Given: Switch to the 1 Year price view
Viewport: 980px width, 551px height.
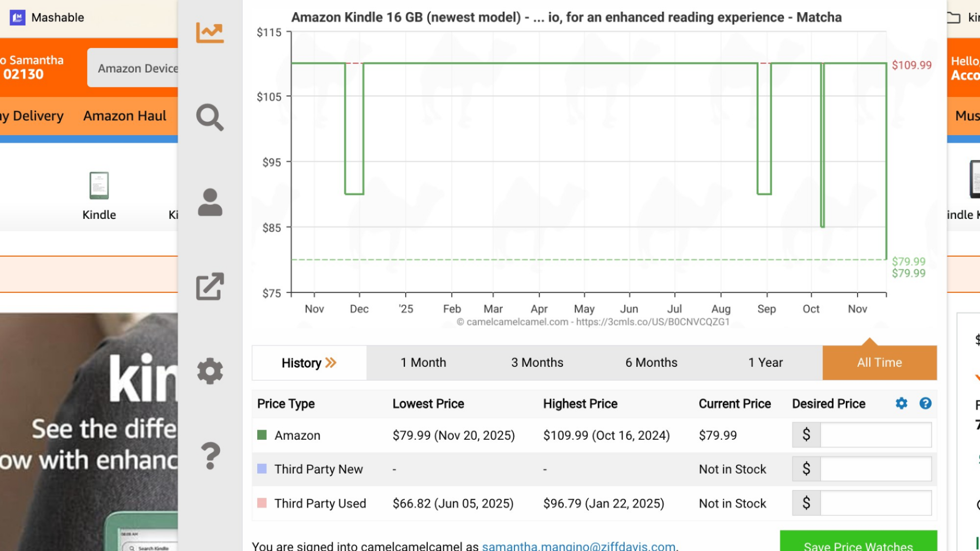Looking at the screenshot, I should (x=765, y=362).
